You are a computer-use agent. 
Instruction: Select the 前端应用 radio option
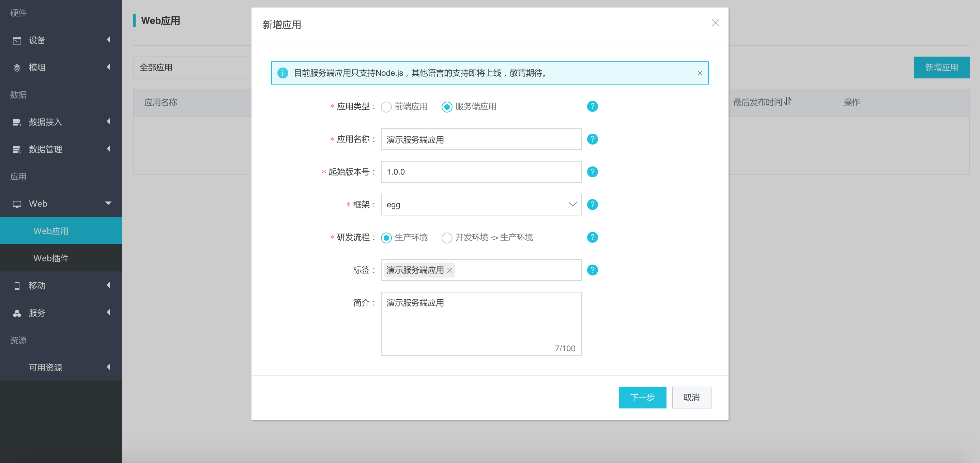click(x=386, y=107)
